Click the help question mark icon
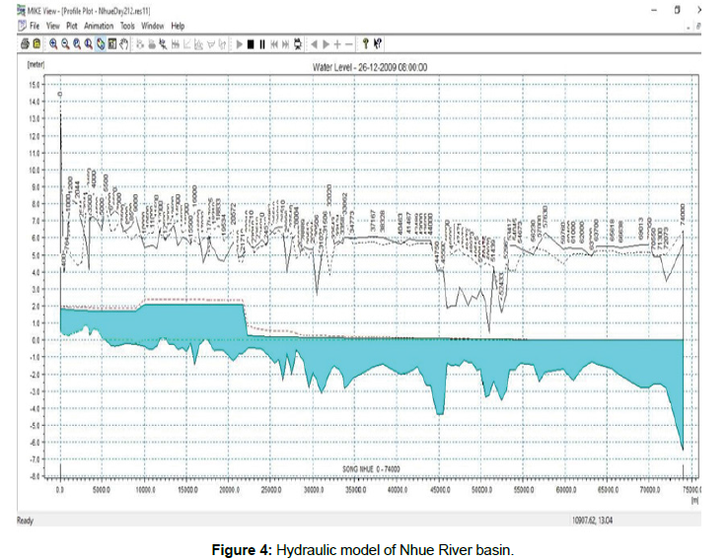Image resolution: width=728 pixels, height=560 pixels. pyautogui.click(x=365, y=43)
